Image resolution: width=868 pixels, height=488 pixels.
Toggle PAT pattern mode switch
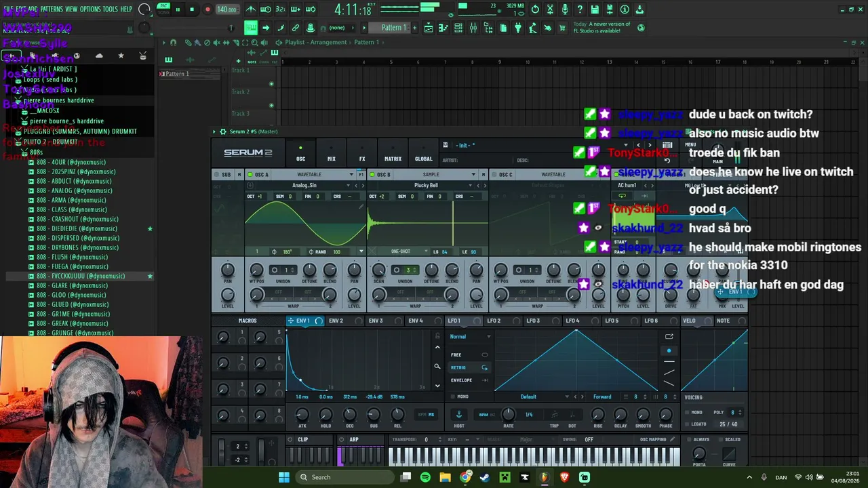(x=163, y=6)
